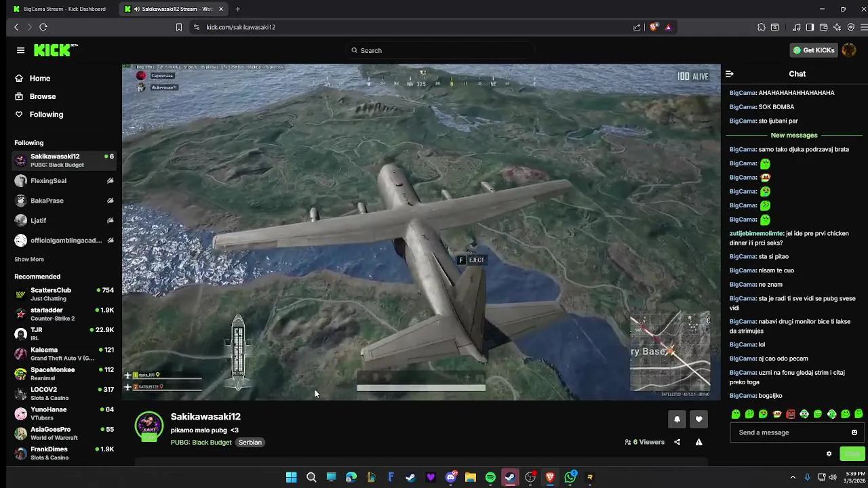Open starladder recommended channel
The height and width of the screenshot is (488, 868).
tap(64, 314)
